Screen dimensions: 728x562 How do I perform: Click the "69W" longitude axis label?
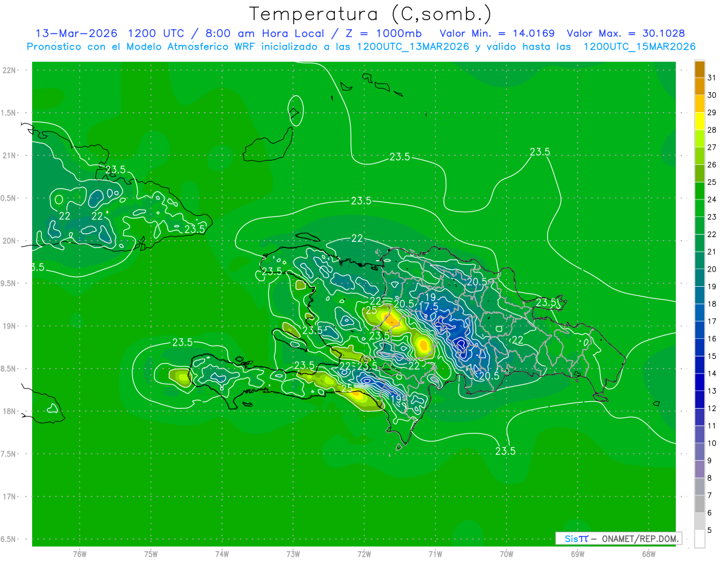[x=578, y=554]
